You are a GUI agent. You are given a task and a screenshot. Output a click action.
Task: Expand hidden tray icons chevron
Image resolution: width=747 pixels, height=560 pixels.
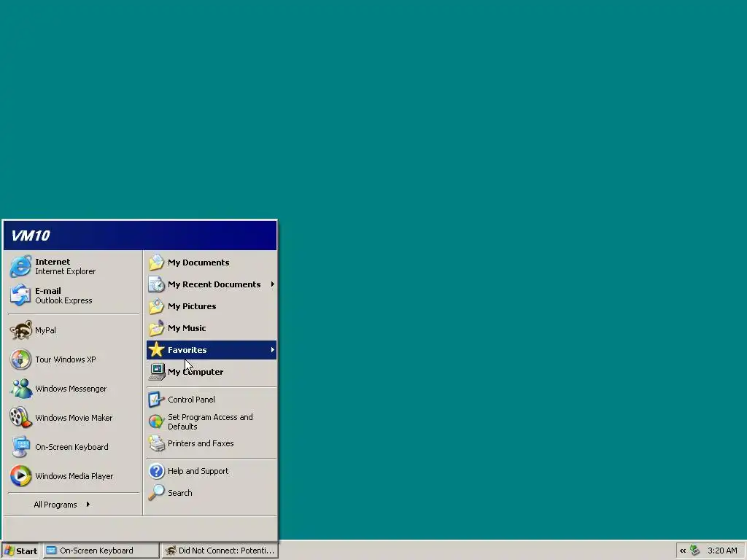[x=683, y=551]
